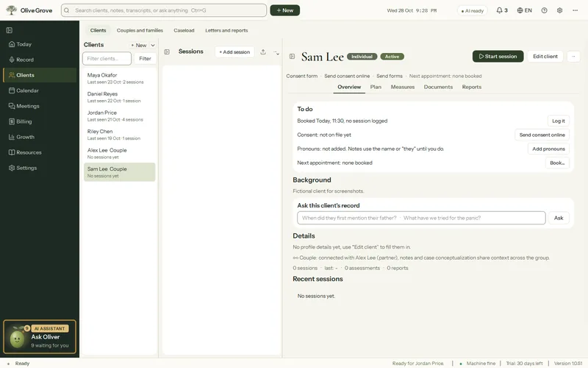Select the Reports tab
588x368 pixels.
[472, 87]
